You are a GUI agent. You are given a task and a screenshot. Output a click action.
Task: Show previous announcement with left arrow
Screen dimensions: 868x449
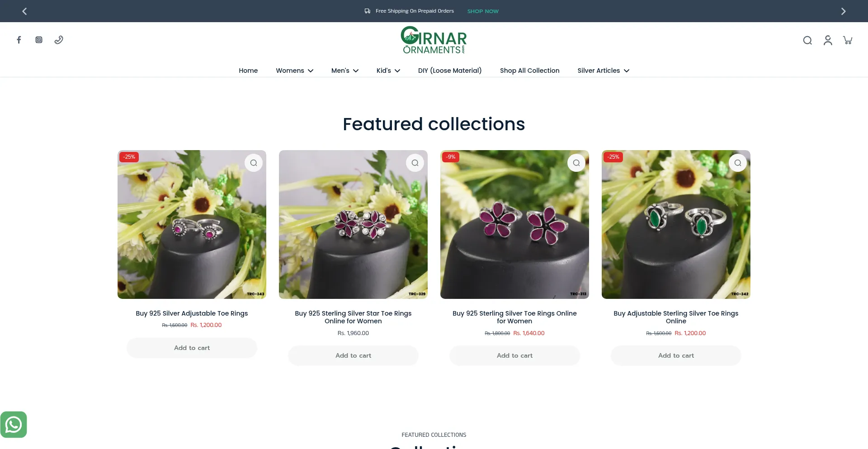pos(25,11)
